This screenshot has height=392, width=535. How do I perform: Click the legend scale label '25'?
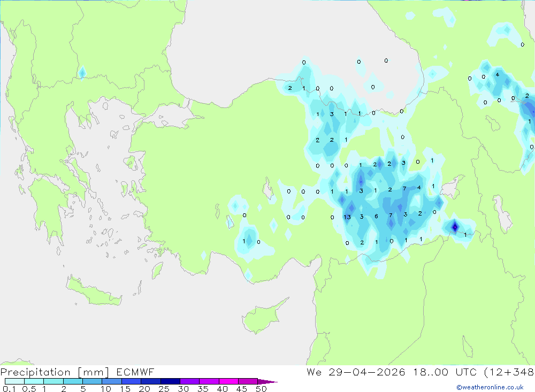click(x=164, y=389)
